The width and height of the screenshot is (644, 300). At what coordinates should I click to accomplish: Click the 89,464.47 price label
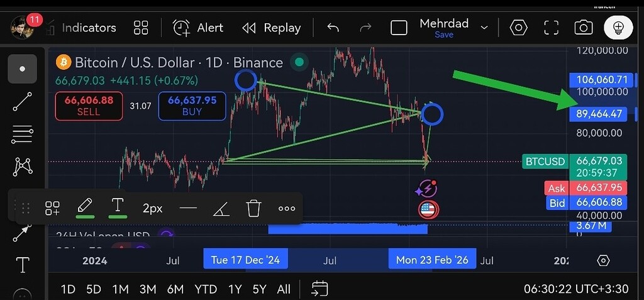[x=598, y=114]
